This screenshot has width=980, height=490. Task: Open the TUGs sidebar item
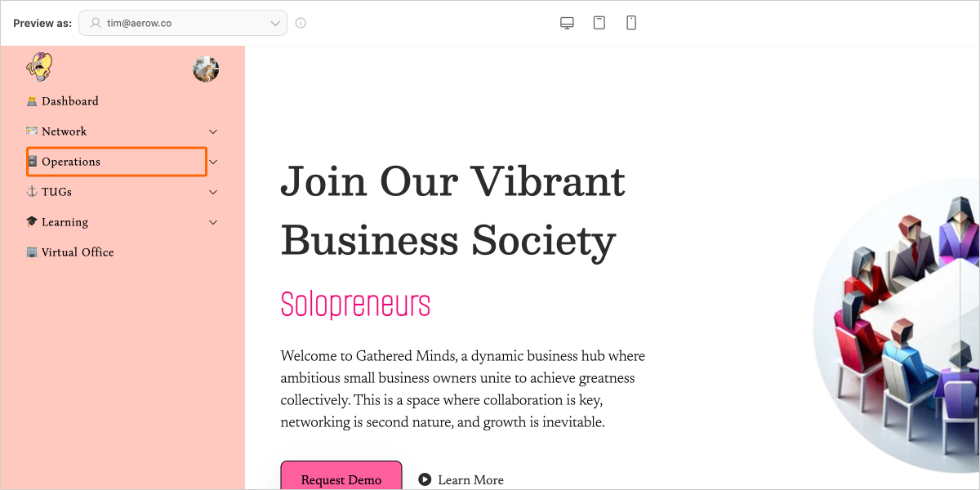tap(56, 192)
